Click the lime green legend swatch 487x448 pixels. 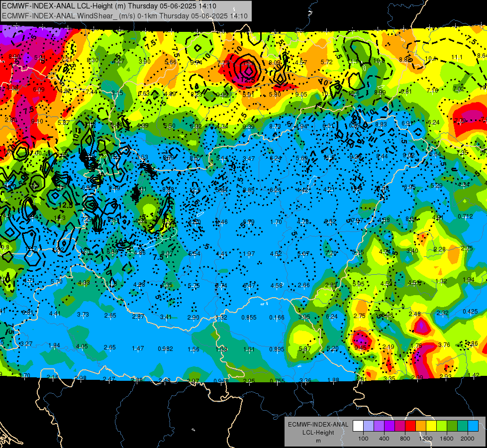pos(442,426)
